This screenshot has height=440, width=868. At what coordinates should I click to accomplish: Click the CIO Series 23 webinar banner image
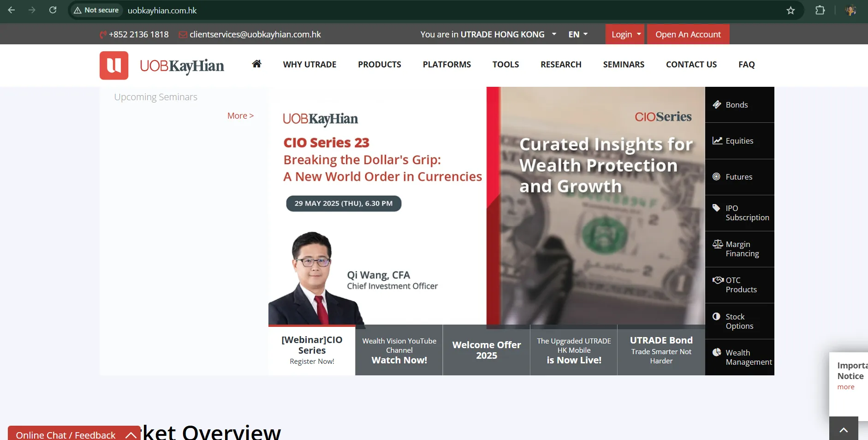pos(377,205)
